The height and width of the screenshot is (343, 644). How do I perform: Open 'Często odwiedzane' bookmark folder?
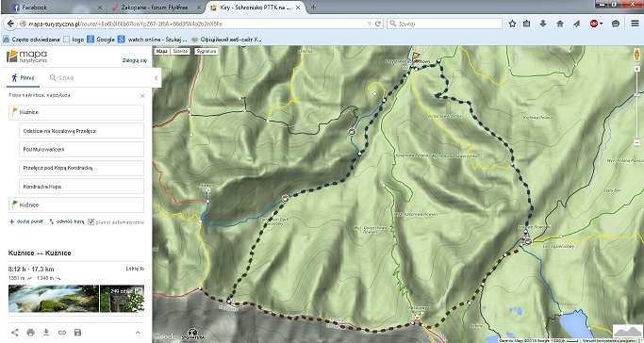click(x=32, y=40)
